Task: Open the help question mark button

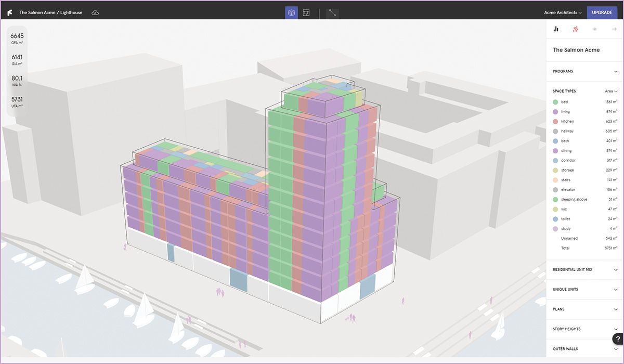Action: (617, 340)
